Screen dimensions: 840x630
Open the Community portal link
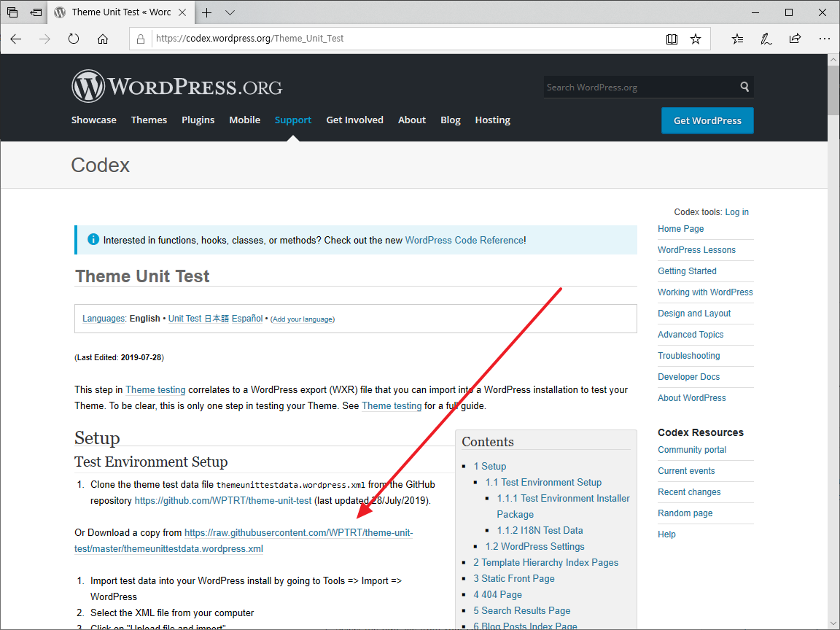(692, 450)
